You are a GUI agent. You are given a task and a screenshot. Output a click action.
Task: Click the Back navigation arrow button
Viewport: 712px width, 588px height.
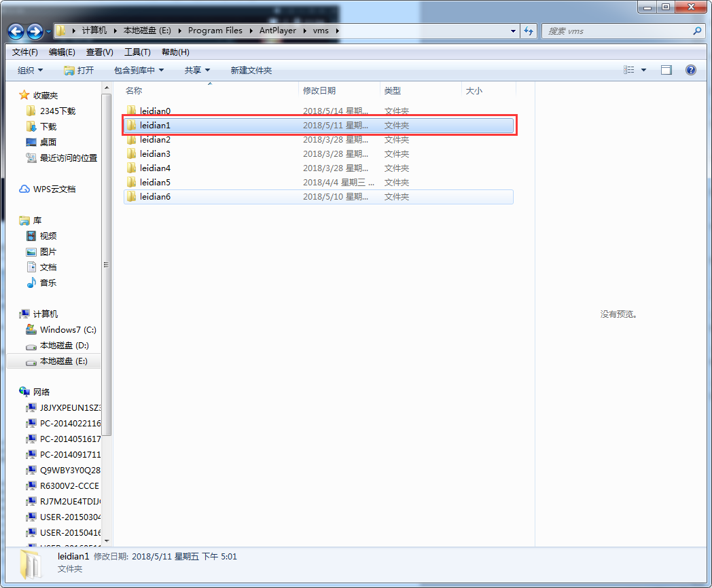(16, 31)
